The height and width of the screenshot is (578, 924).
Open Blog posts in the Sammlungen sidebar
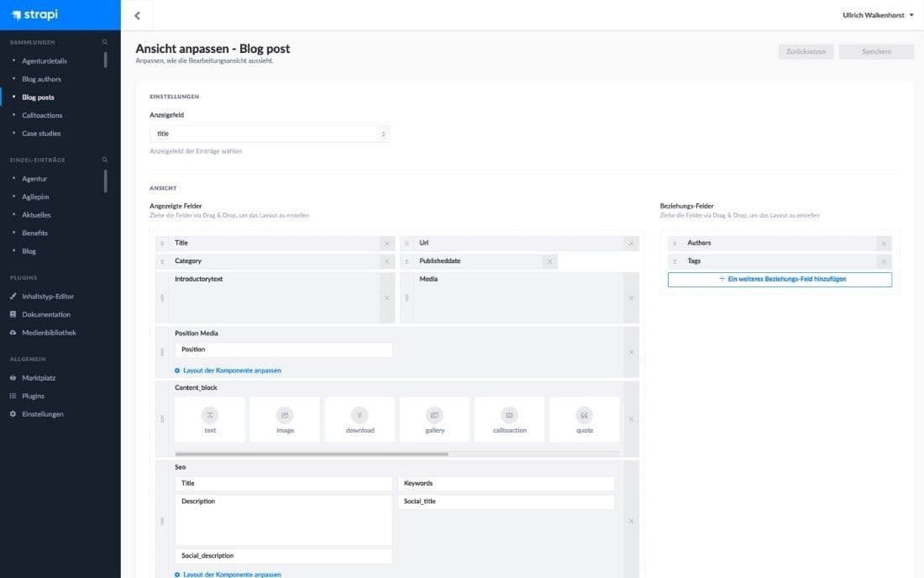40,97
